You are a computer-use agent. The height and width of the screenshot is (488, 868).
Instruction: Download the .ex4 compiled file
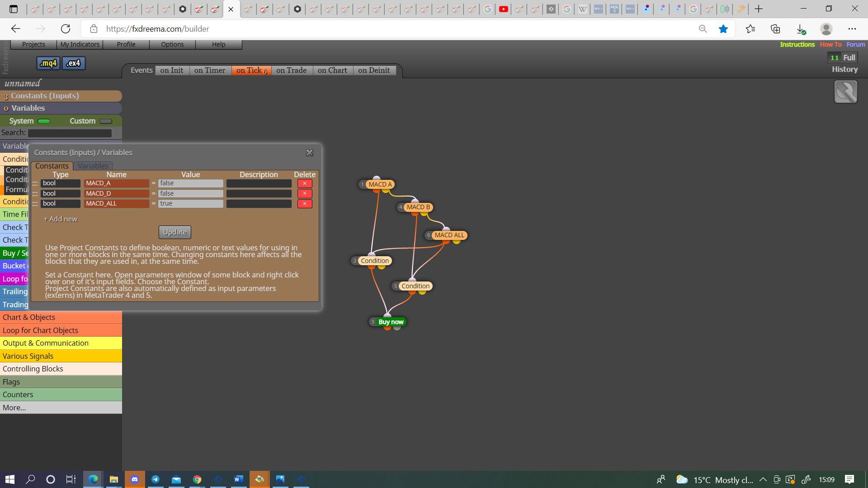pyautogui.click(x=74, y=63)
